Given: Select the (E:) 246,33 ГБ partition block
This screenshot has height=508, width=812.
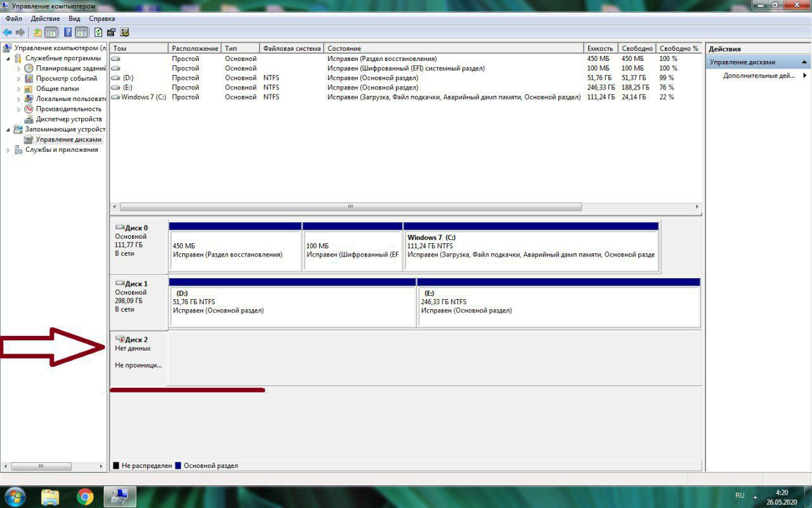Looking at the screenshot, I should click(x=559, y=302).
